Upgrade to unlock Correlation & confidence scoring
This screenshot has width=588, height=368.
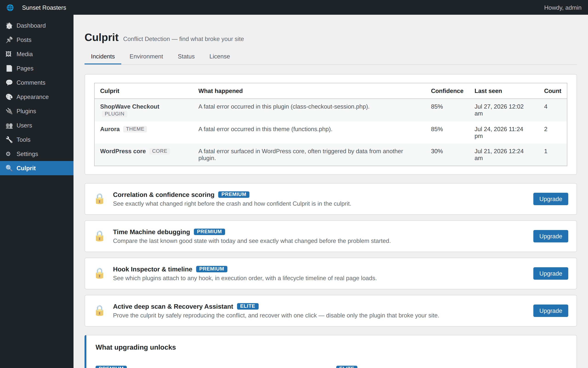[551, 199]
